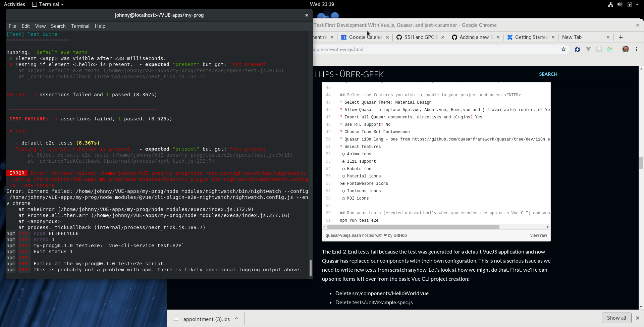Open the View menu in Terminal

(x=40, y=26)
